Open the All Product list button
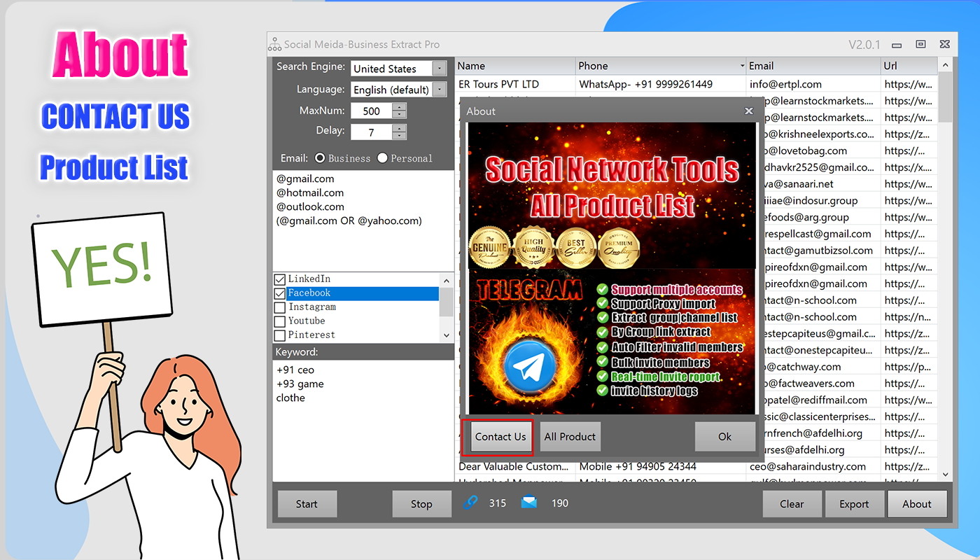This screenshot has width=980, height=560. click(x=570, y=437)
